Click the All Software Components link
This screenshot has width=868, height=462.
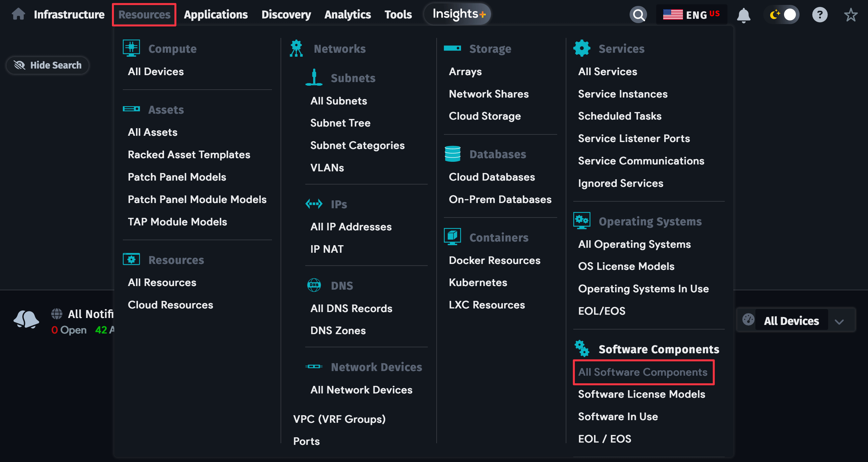(643, 372)
